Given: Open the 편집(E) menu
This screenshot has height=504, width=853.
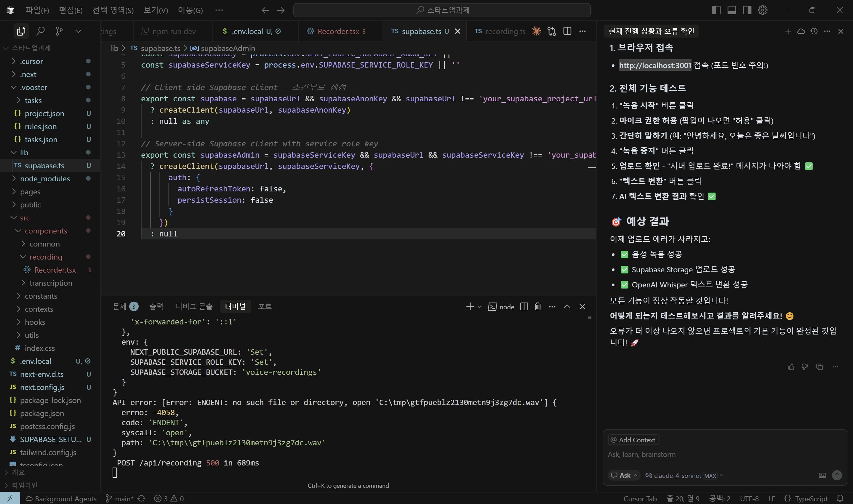Looking at the screenshot, I should click(x=71, y=10).
